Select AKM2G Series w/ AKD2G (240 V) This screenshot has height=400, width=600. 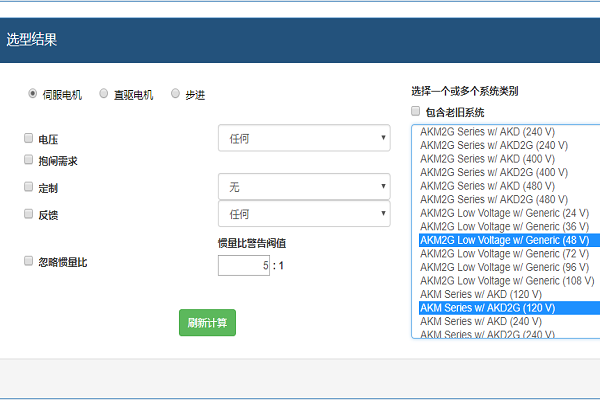[x=509, y=145]
